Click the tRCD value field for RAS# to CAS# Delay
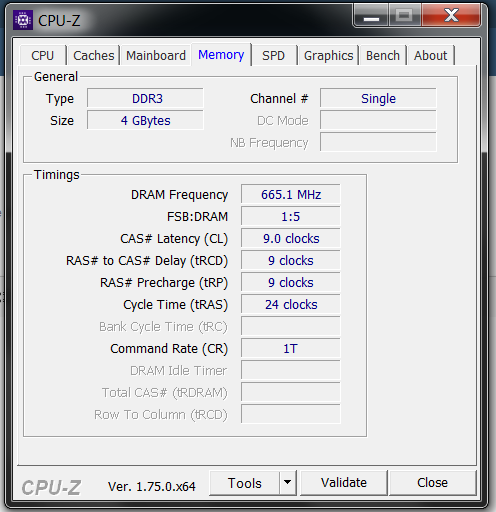496x512 pixels. point(291,260)
